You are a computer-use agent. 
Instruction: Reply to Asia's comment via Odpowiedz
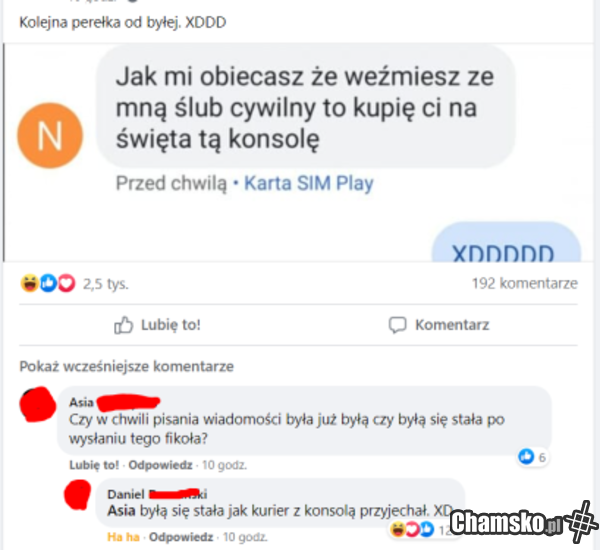(x=160, y=465)
